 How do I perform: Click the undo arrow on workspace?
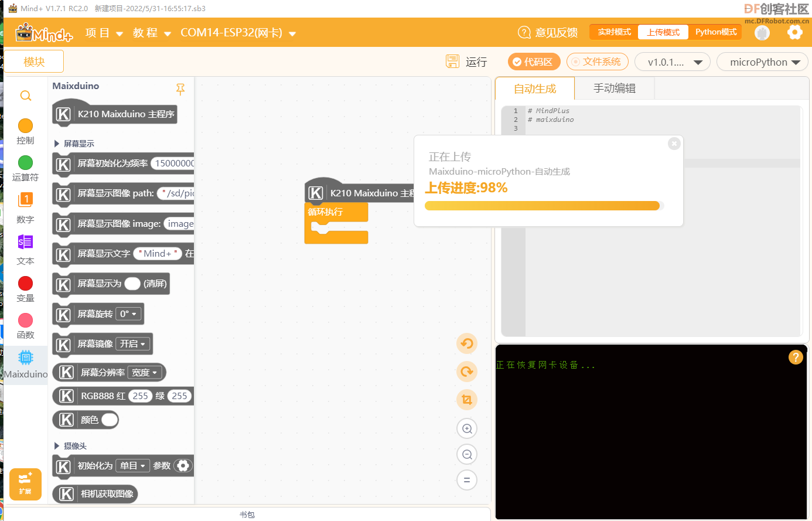(x=467, y=343)
